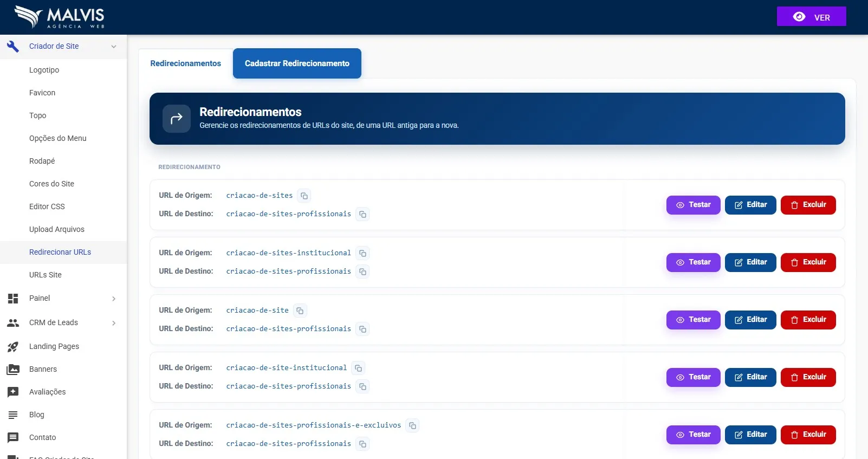Click origin text criacao-de-sites-profissionais-e-excluivos

point(314,425)
